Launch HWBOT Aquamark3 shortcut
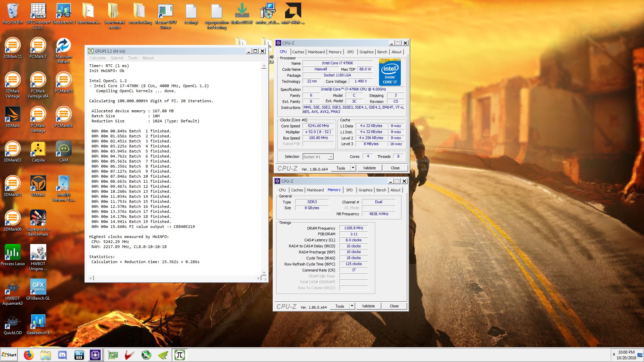The image size is (644, 362). pyautogui.click(x=12, y=292)
